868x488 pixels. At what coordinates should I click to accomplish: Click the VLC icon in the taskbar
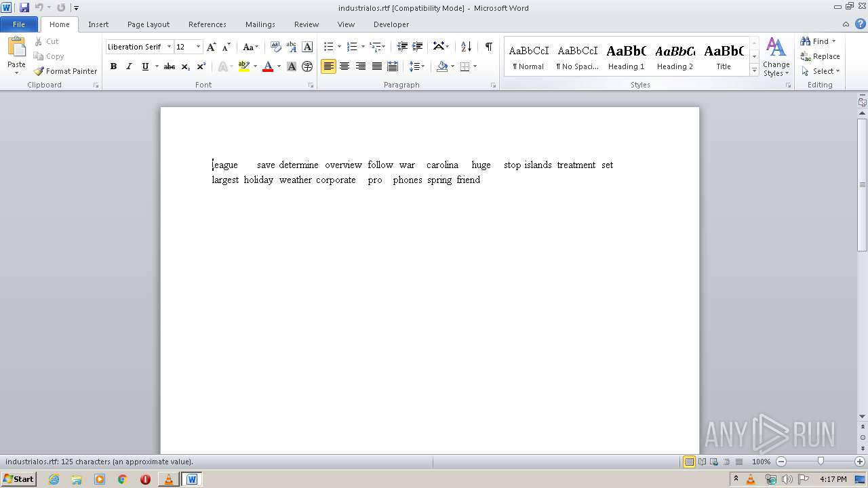(x=168, y=479)
